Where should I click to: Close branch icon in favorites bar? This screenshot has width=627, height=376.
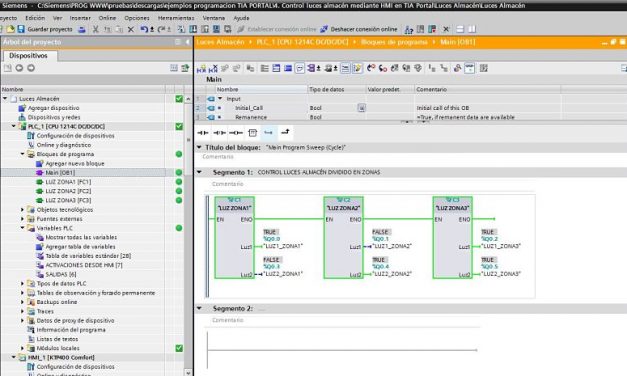click(285, 132)
